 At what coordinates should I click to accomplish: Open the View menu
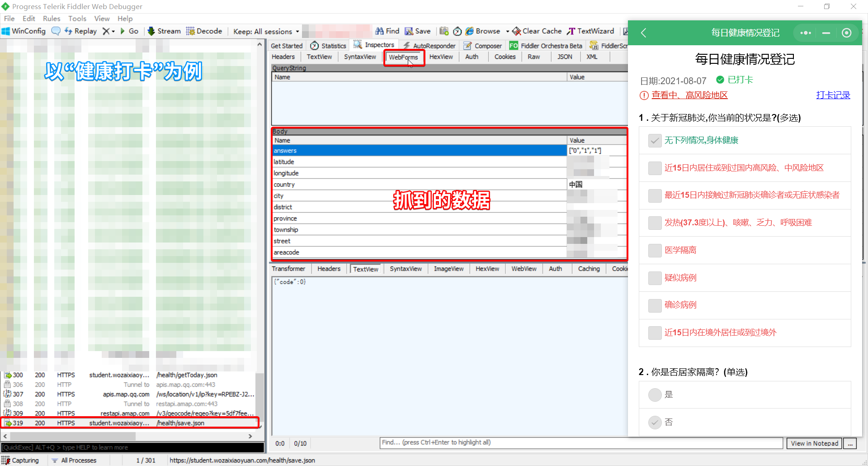click(102, 19)
